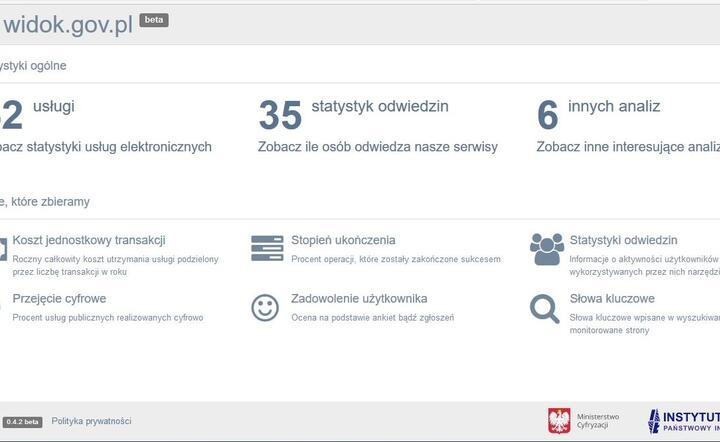The image size is (720, 442).
Task: Click the Procent usług publicznych realizowanych cyfrowo text
Action: pos(107,318)
